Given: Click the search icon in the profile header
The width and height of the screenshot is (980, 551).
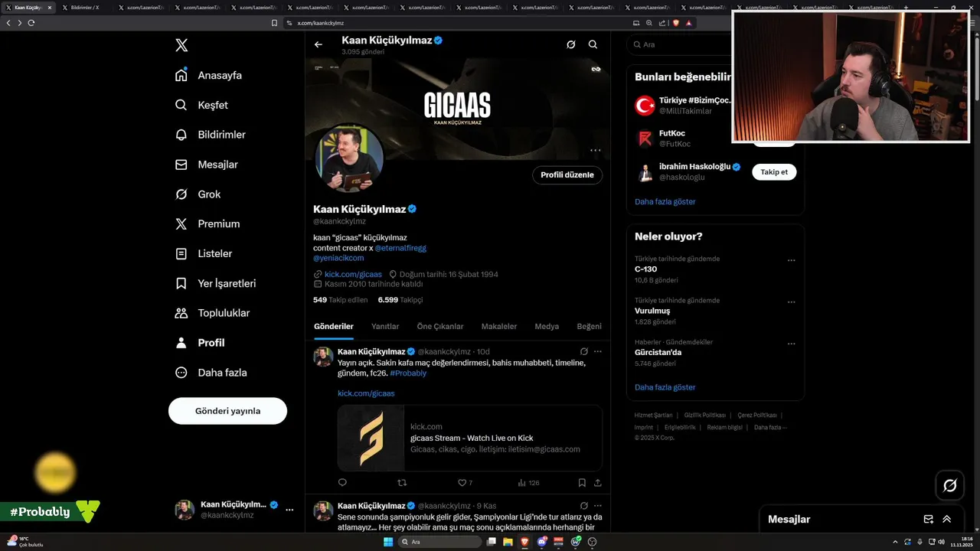Looking at the screenshot, I should [x=593, y=44].
